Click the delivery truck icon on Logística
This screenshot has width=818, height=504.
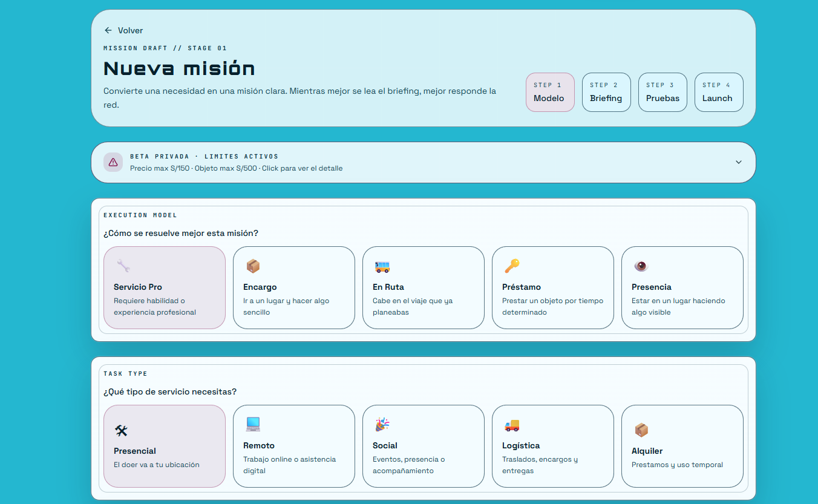[x=512, y=425]
